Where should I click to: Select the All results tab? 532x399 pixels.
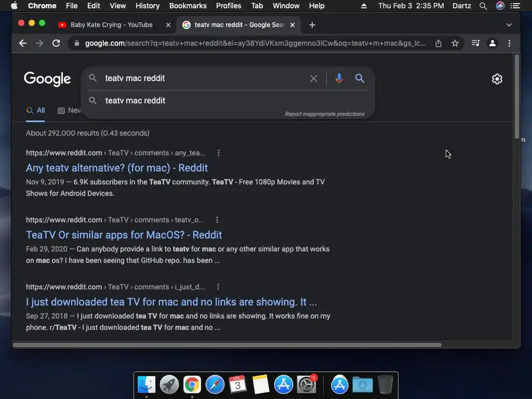35,110
